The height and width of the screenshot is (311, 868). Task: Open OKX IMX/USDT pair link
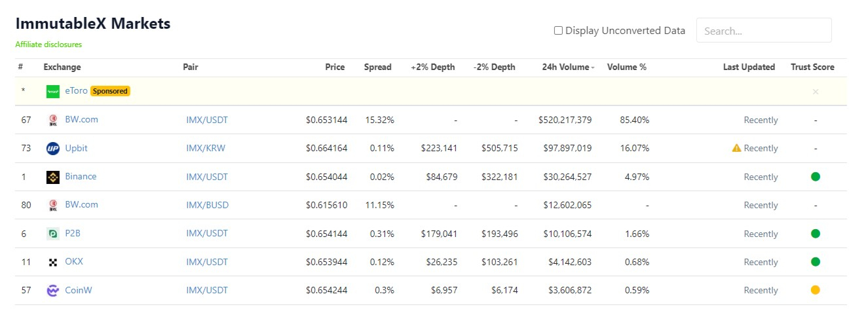pyautogui.click(x=207, y=262)
